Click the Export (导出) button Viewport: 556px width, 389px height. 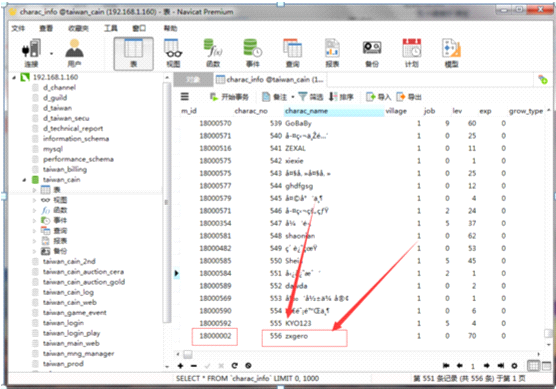coord(409,96)
